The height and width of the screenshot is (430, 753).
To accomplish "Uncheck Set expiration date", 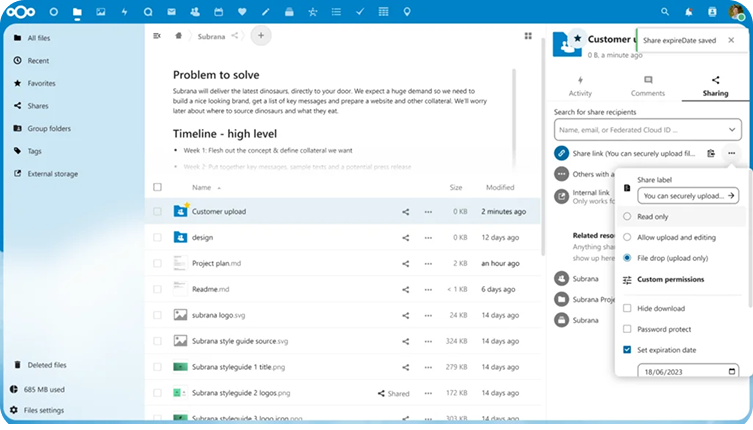I will (x=627, y=350).
